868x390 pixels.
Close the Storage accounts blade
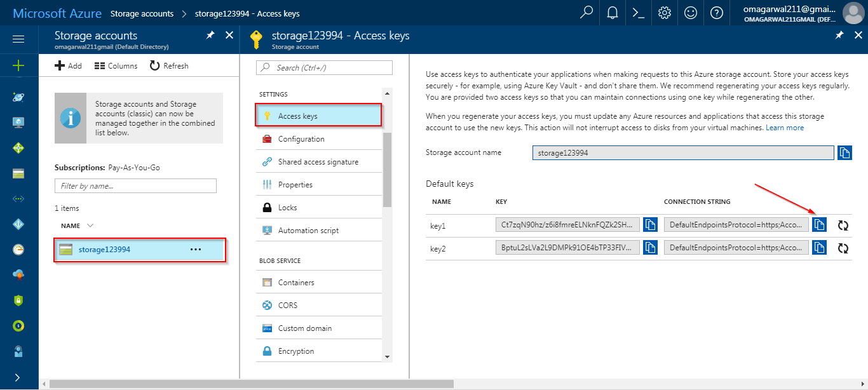pos(229,36)
